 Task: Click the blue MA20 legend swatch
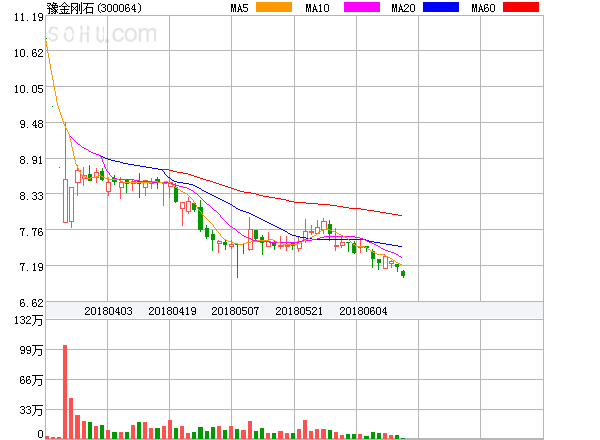(x=441, y=7)
